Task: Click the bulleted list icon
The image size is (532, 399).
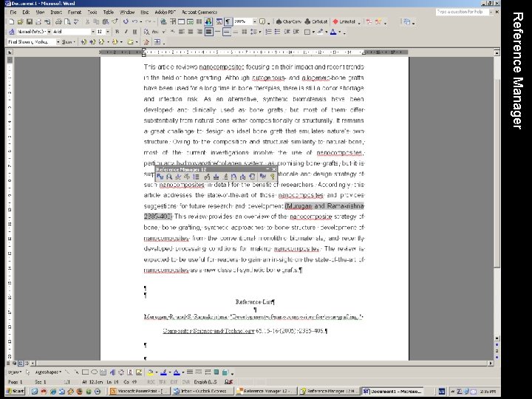Action: (277, 32)
